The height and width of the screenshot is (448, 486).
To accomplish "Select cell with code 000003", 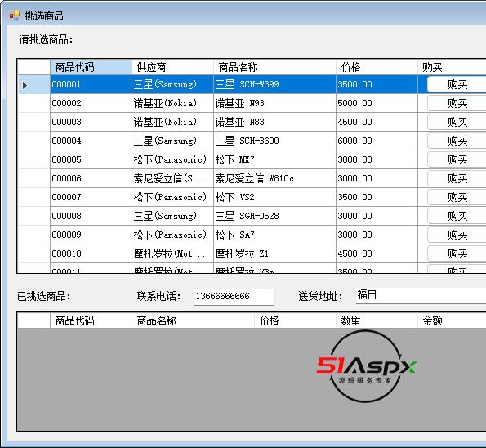I will [x=91, y=122].
